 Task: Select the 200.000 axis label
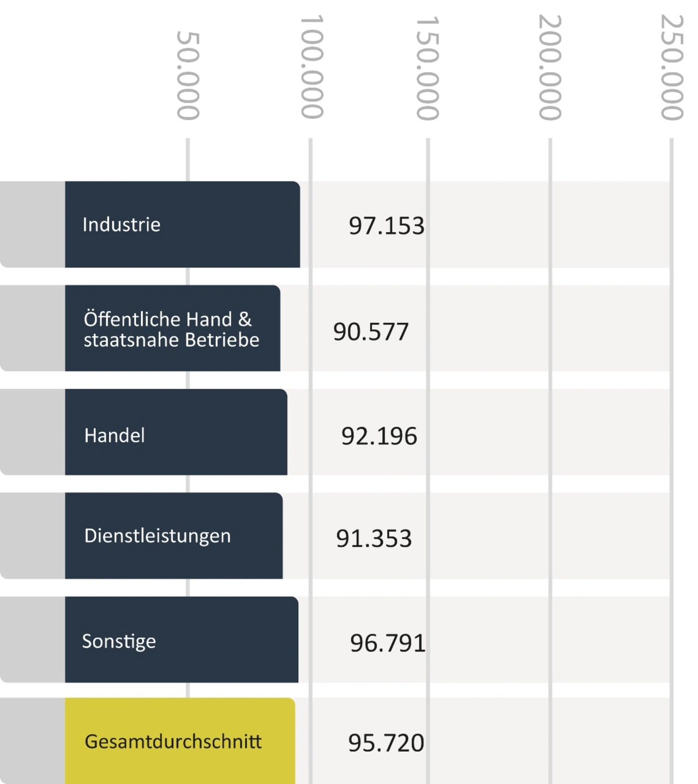pos(550,67)
